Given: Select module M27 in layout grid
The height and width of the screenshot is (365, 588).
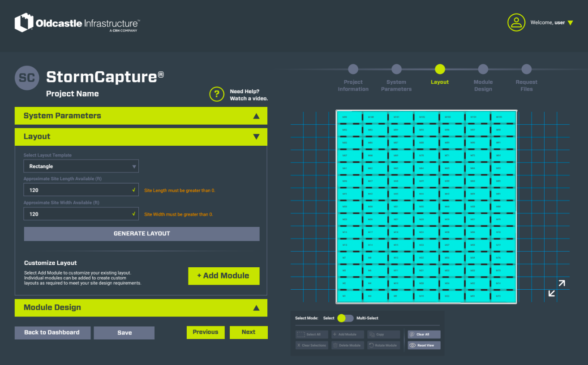Looking at the screenshot, I should (x=401, y=219).
